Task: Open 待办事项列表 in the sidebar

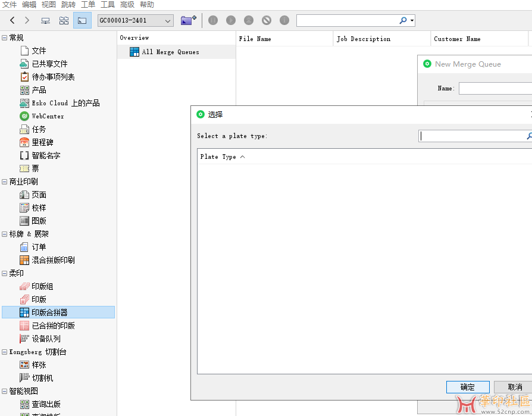Action: point(53,77)
